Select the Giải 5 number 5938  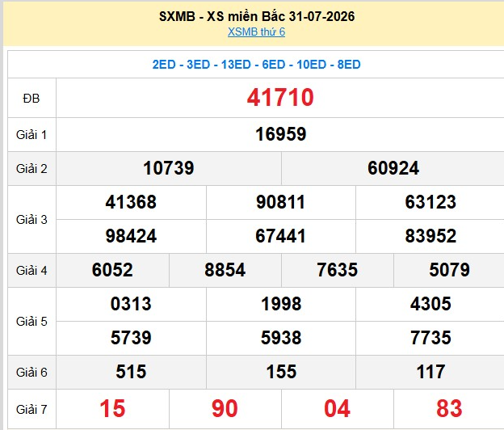pos(281,338)
